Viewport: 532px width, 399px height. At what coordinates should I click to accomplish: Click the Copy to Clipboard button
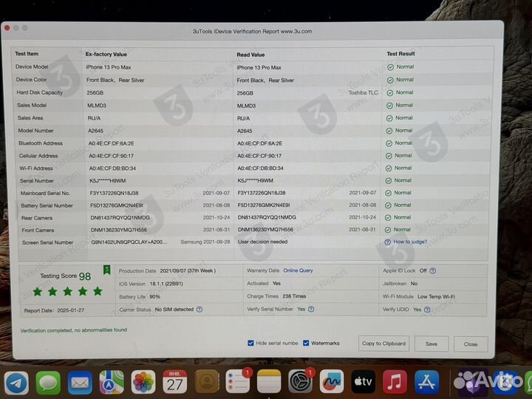coord(383,344)
